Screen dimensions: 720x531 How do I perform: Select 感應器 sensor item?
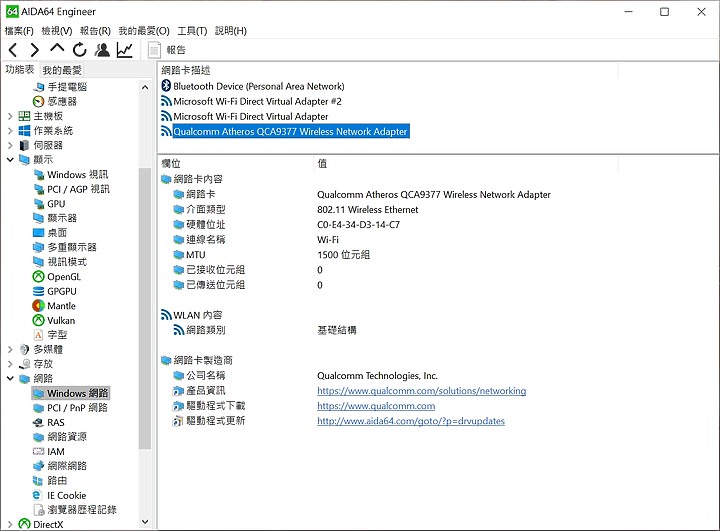click(x=55, y=101)
